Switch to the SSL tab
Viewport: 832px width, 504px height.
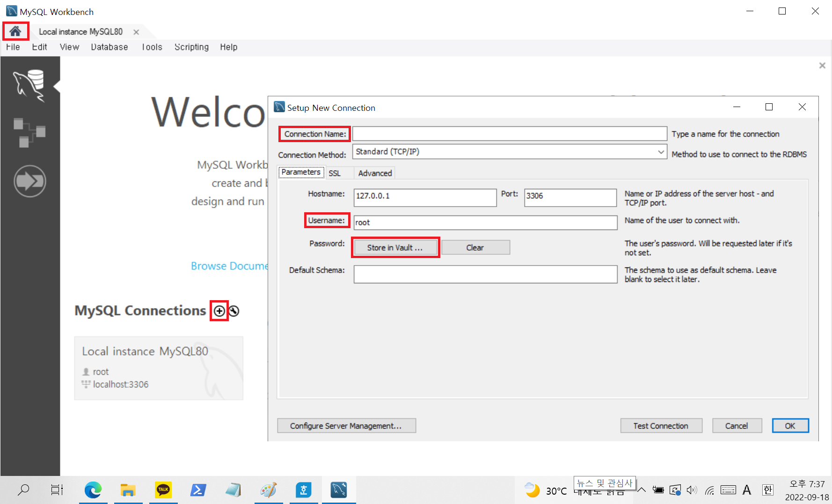pyautogui.click(x=335, y=173)
